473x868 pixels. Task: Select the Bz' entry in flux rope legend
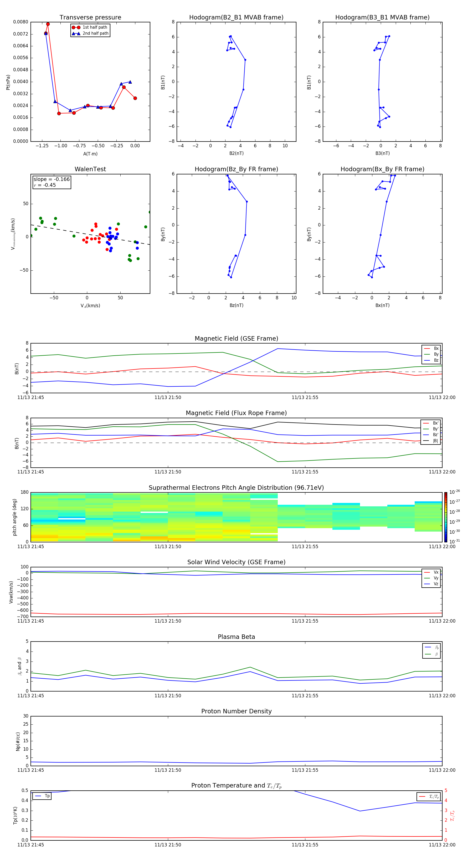[431, 435]
